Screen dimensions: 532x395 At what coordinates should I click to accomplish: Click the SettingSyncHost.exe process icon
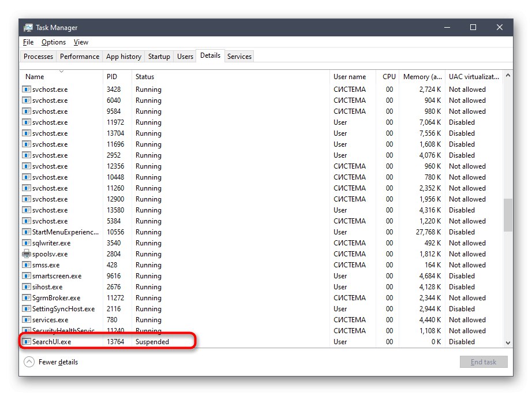[27, 309]
